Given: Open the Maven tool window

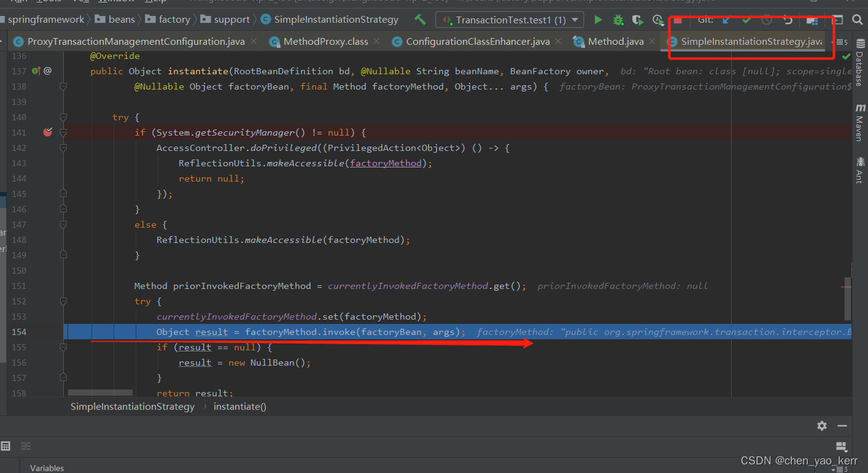Looking at the screenshot, I should coord(859,123).
